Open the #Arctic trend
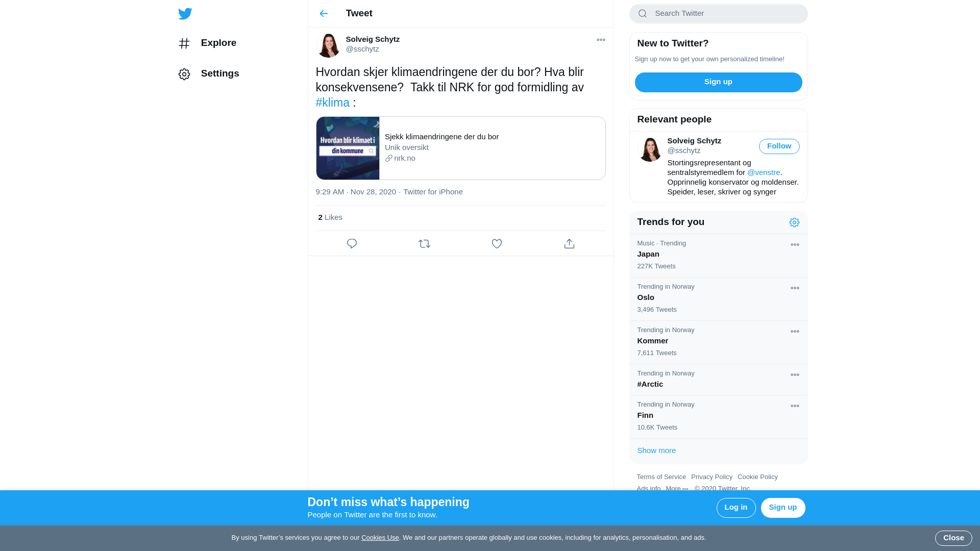Image resolution: width=980 pixels, height=551 pixels. [718, 380]
